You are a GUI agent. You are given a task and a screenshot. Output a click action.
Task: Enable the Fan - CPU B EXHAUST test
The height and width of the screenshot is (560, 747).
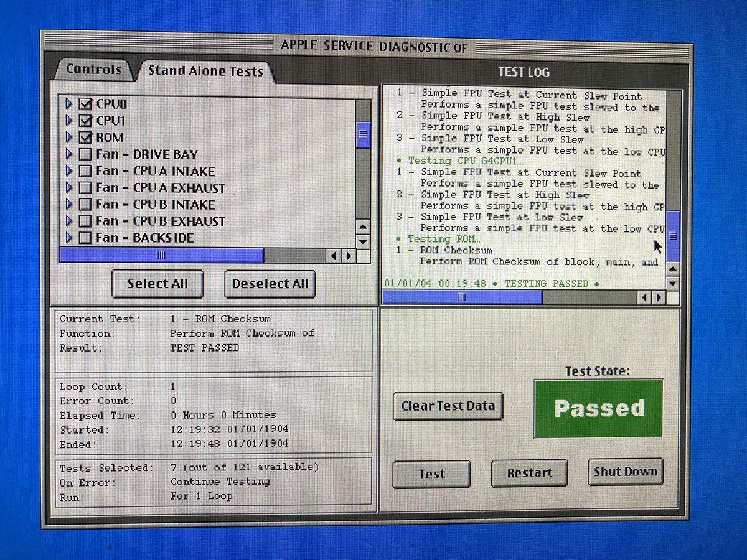coord(85,221)
